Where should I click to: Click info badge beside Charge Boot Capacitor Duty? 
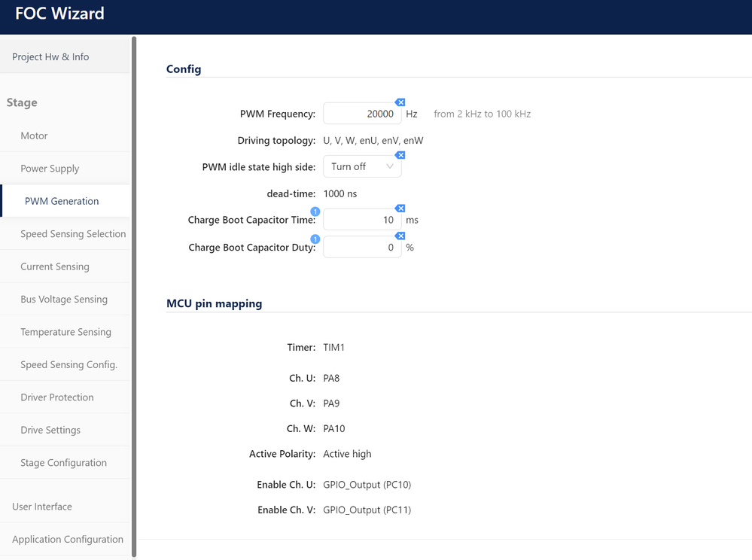(x=315, y=239)
